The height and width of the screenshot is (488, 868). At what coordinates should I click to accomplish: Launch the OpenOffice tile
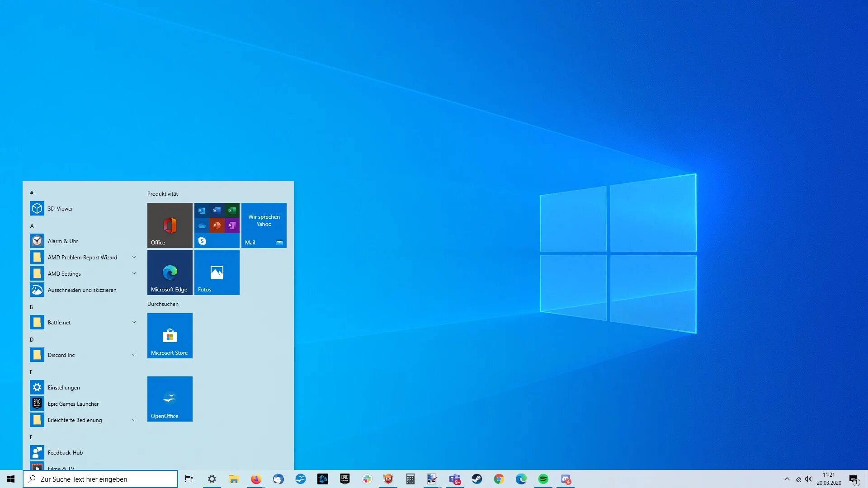pos(170,399)
